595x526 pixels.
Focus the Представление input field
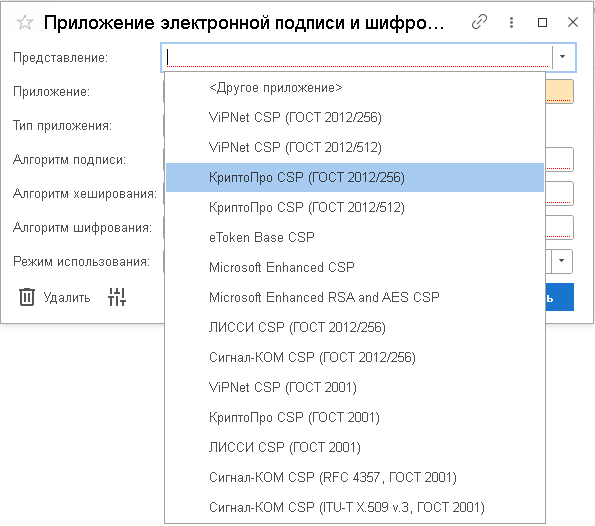[357, 57]
